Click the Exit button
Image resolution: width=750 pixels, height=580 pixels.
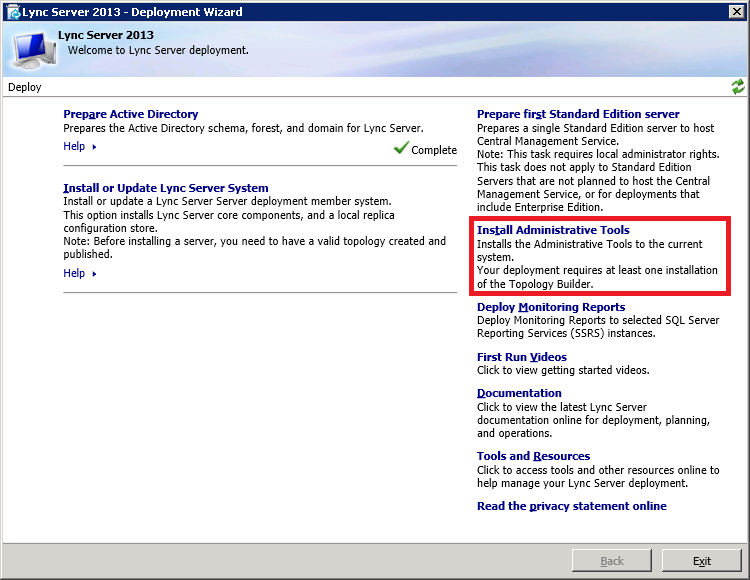(701, 560)
